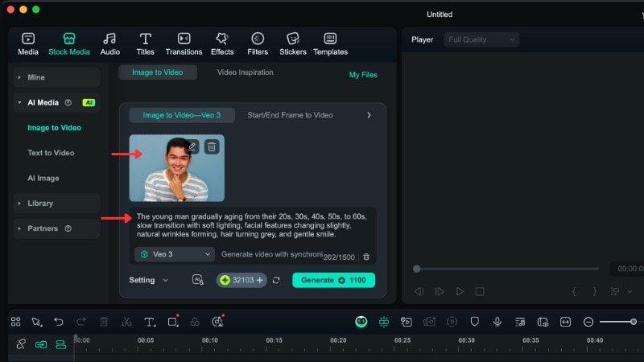Open the Titles tab
The image size is (644, 362).
(x=146, y=44)
